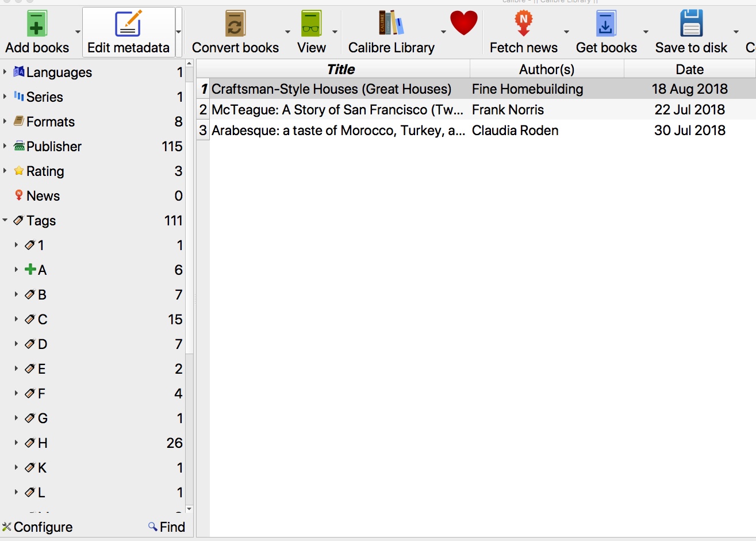The height and width of the screenshot is (541, 756).
Task: Select the Publisher category icon
Action: click(19, 146)
